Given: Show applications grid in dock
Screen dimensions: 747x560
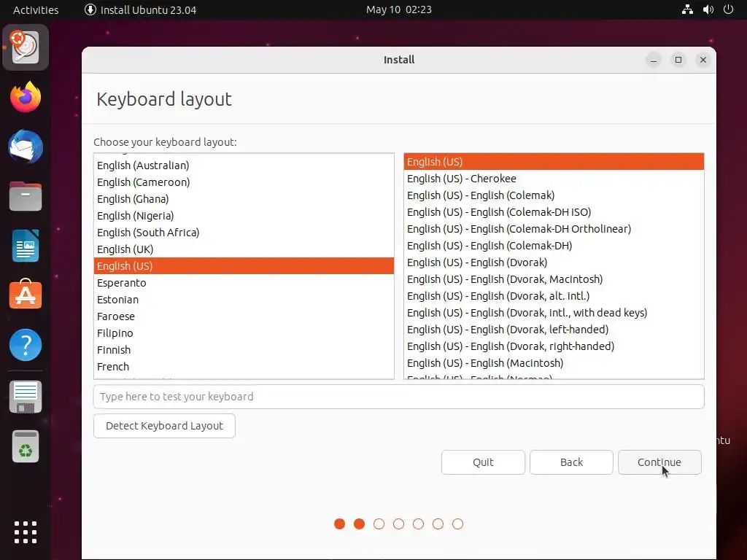Looking at the screenshot, I should 26,532.
